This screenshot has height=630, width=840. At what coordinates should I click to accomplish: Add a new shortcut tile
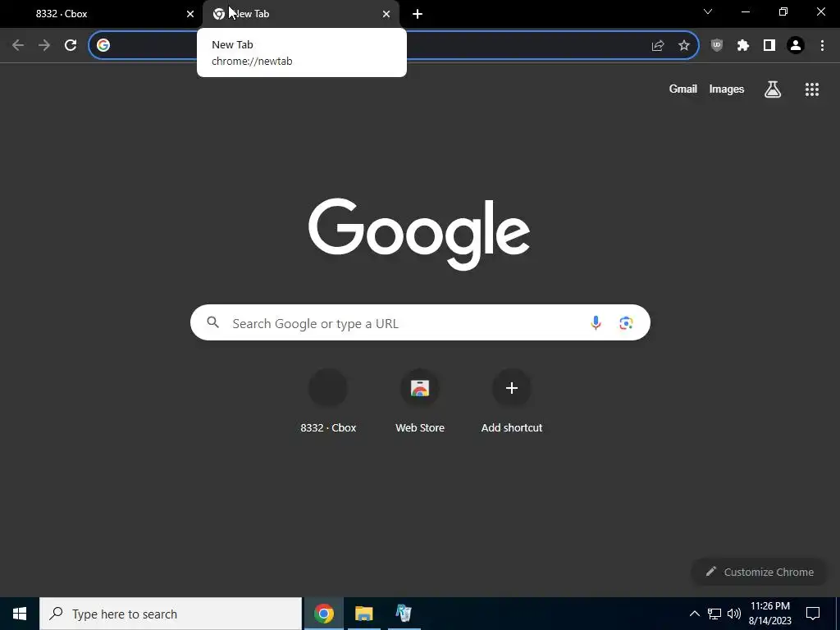click(x=512, y=401)
